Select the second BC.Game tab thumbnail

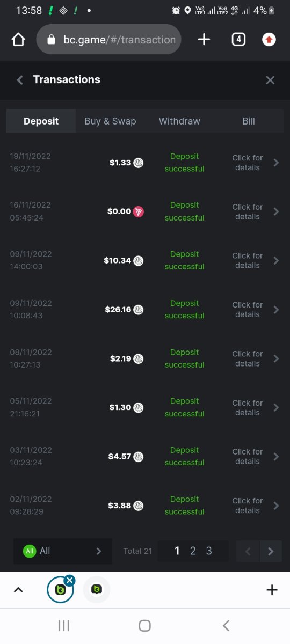tap(97, 590)
